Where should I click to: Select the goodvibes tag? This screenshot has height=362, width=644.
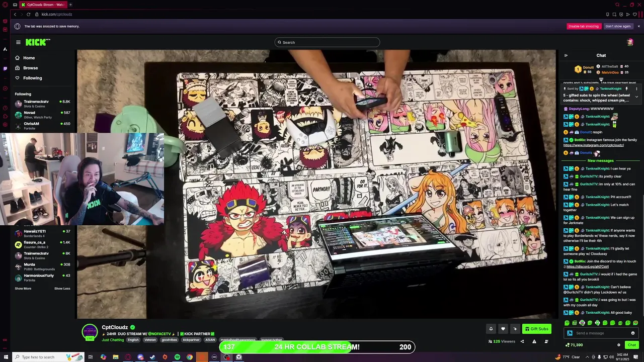pyautogui.click(x=169, y=340)
